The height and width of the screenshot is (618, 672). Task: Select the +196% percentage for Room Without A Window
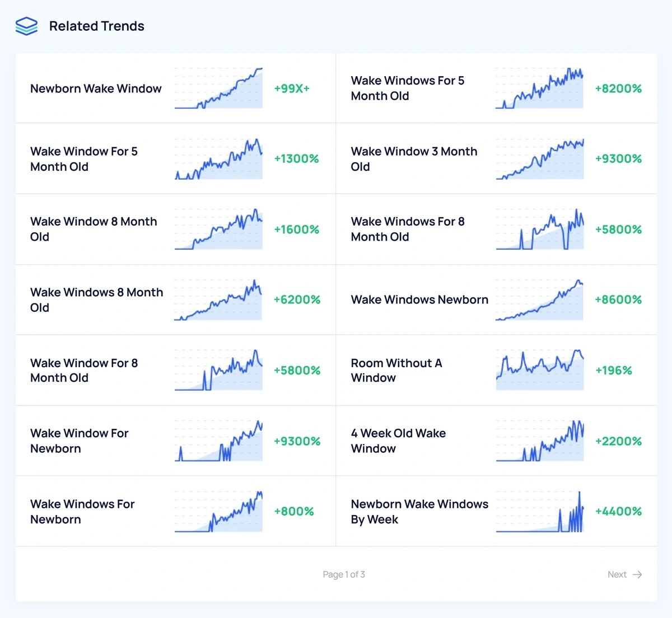click(x=614, y=370)
